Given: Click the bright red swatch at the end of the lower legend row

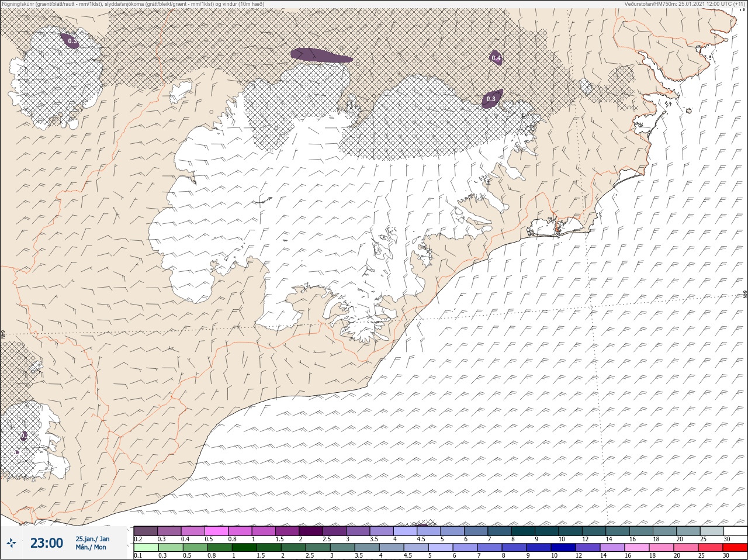Looking at the screenshot, I should pyautogui.click(x=735, y=548).
